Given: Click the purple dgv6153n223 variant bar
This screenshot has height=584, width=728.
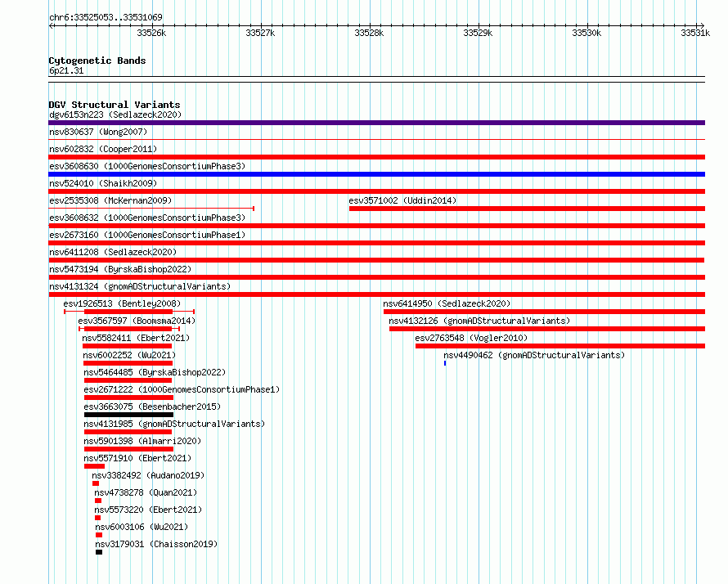Looking at the screenshot, I should [376, 123].
